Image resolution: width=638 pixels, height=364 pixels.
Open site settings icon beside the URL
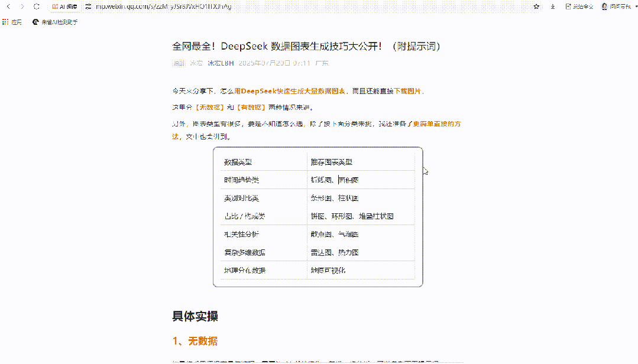click(88, 6)
